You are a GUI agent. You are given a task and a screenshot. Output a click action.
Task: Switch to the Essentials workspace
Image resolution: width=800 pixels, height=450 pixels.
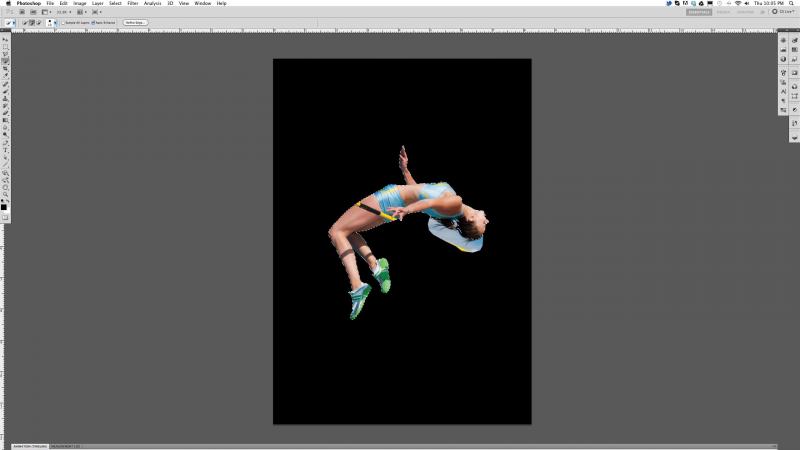(x=700, y=11)
